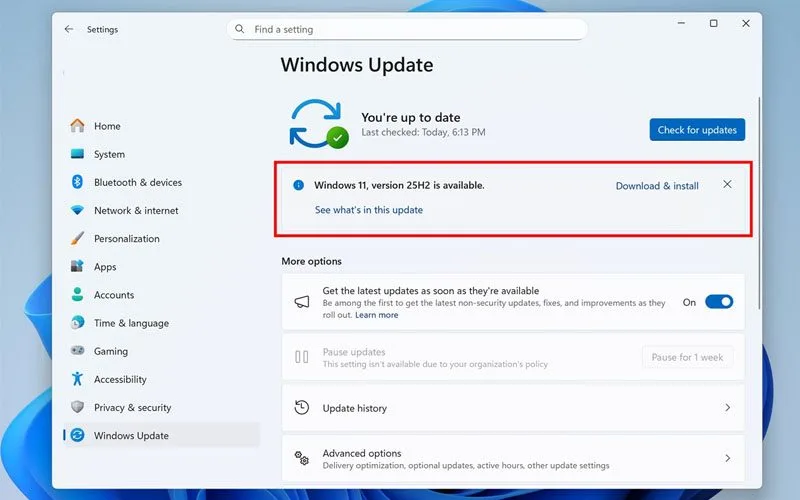Open Bluetooth & devices page
Screen dimensions: 800x500
click(162, 182)
